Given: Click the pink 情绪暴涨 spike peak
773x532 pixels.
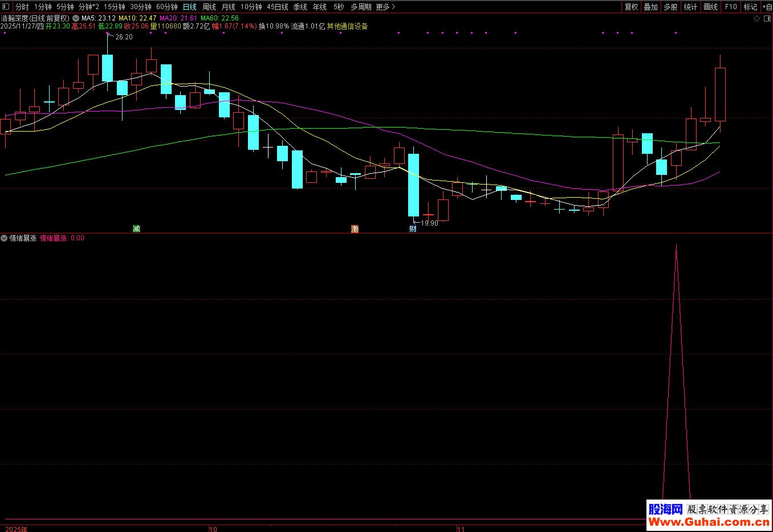Looking at the screenshot, I should 676,246.
